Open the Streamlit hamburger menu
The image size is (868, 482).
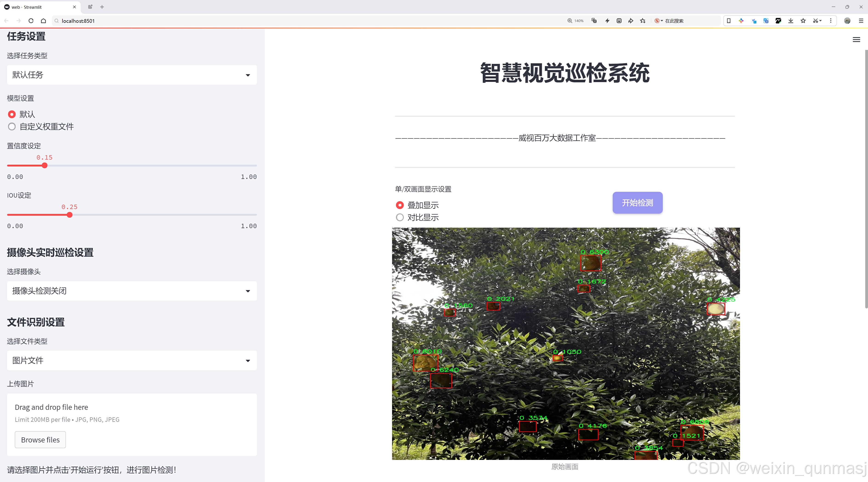[x=856, y=40]
